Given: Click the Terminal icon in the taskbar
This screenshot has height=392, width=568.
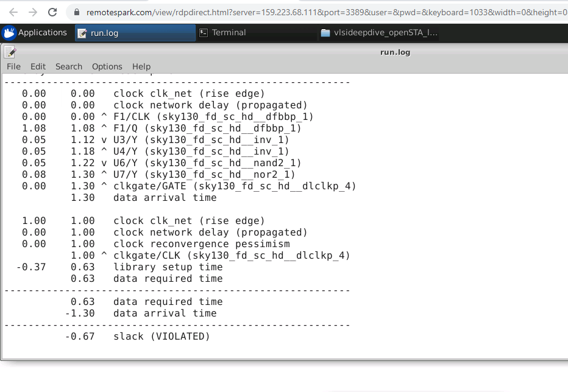Looking at the screenshot, I should tap(203, 32).
